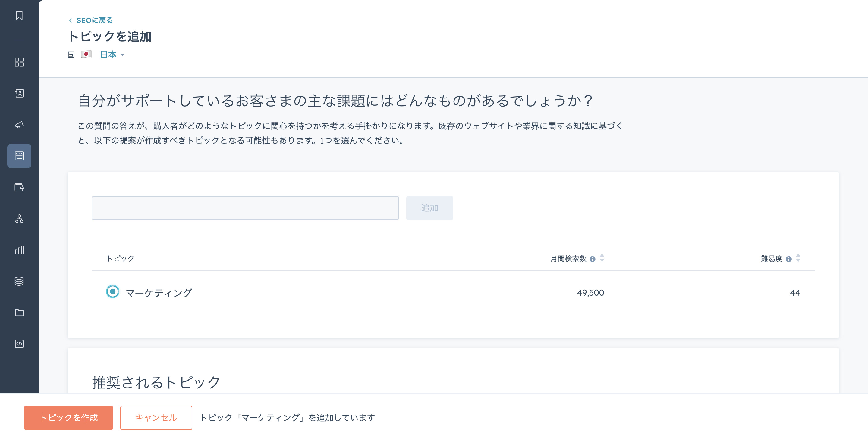Open the commerce wallet icon in sidebar
The height and width of the screenshot is (442, 868).
pyautogui.click(x=19, y=187)
